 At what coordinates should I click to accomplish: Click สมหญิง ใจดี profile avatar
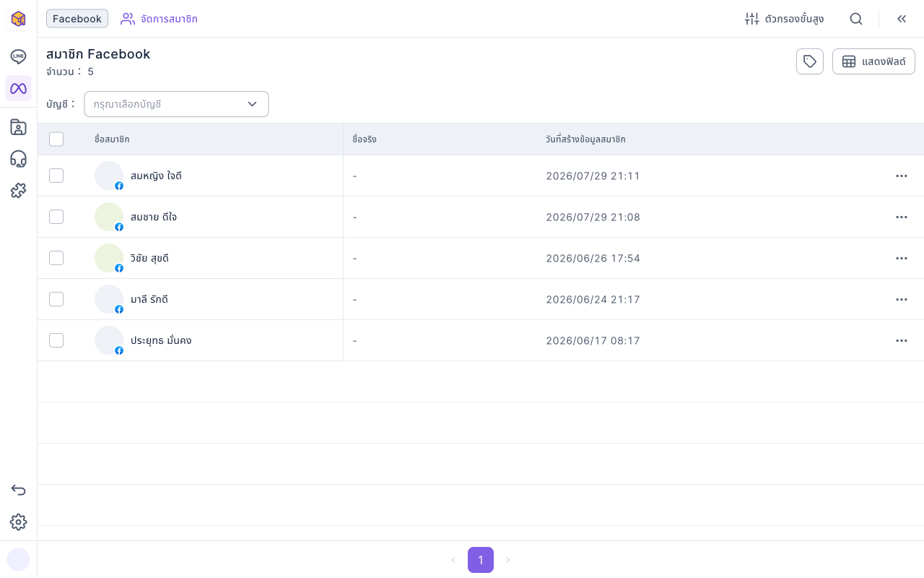coord(109,176)
